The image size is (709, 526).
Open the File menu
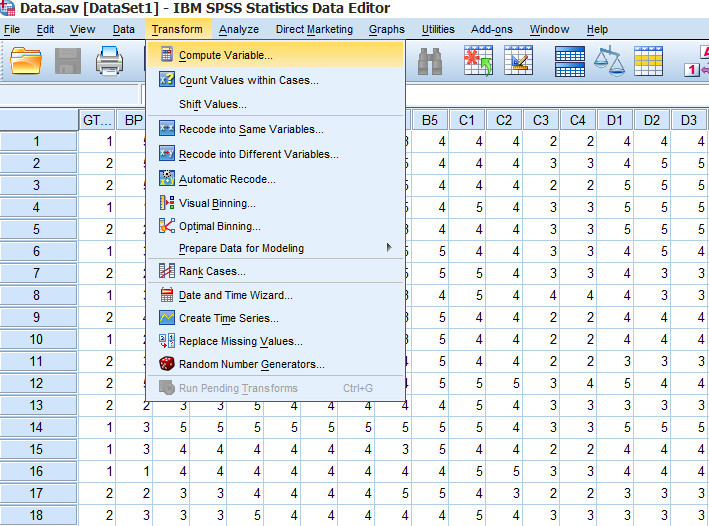12,29
